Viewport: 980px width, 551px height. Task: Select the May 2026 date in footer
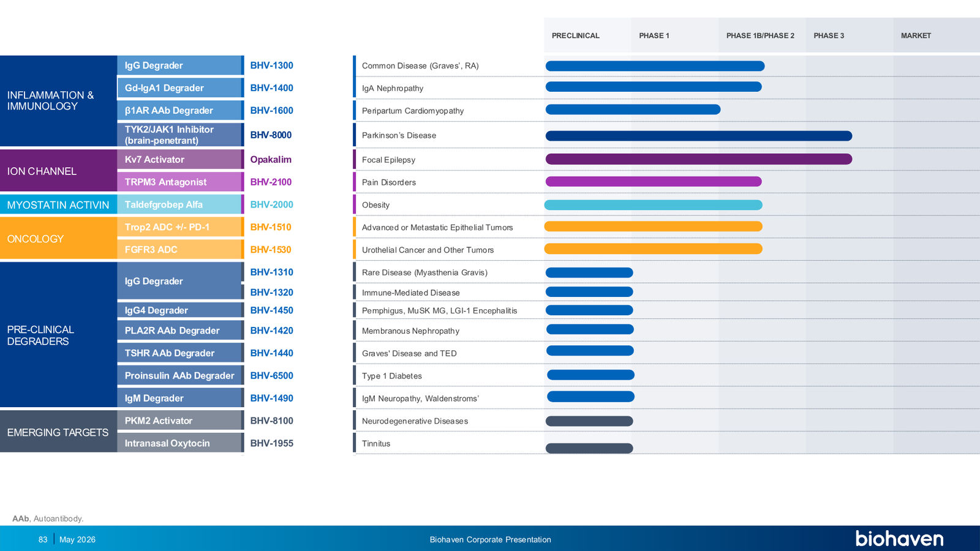pos(77,539)
